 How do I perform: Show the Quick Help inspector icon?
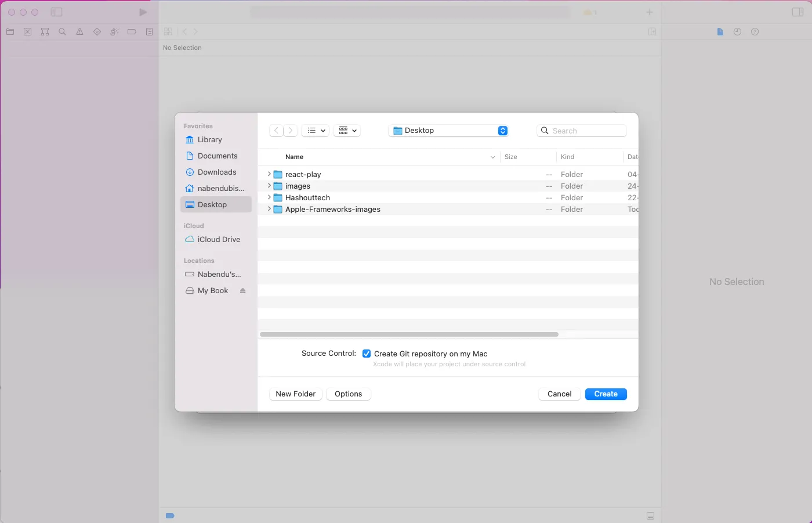point(755,32)
